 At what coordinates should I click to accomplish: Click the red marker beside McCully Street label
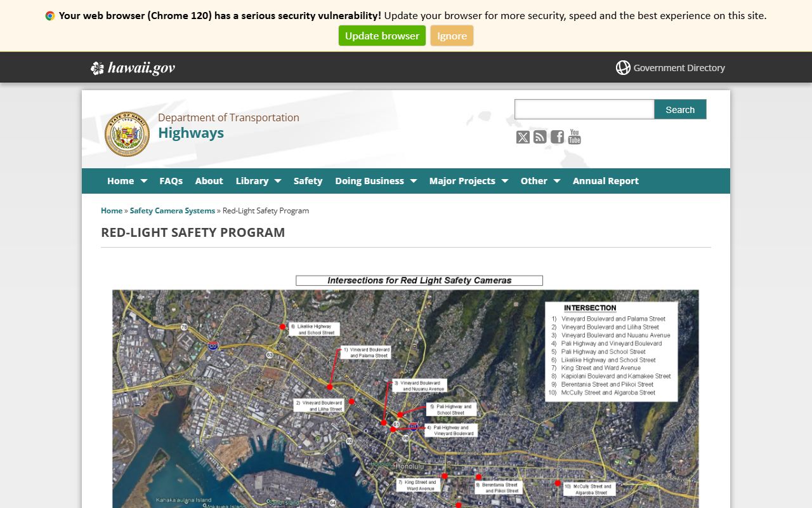pos(558,483)
